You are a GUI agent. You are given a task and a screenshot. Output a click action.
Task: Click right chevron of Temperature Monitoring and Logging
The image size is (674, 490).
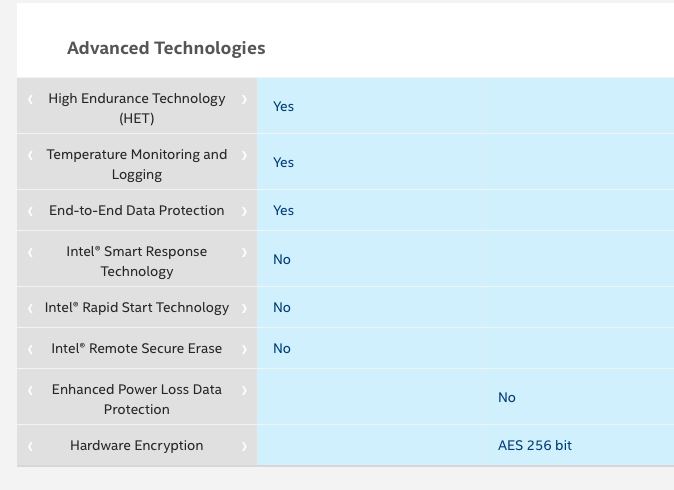pyautogui.click(x=244, y=155)
